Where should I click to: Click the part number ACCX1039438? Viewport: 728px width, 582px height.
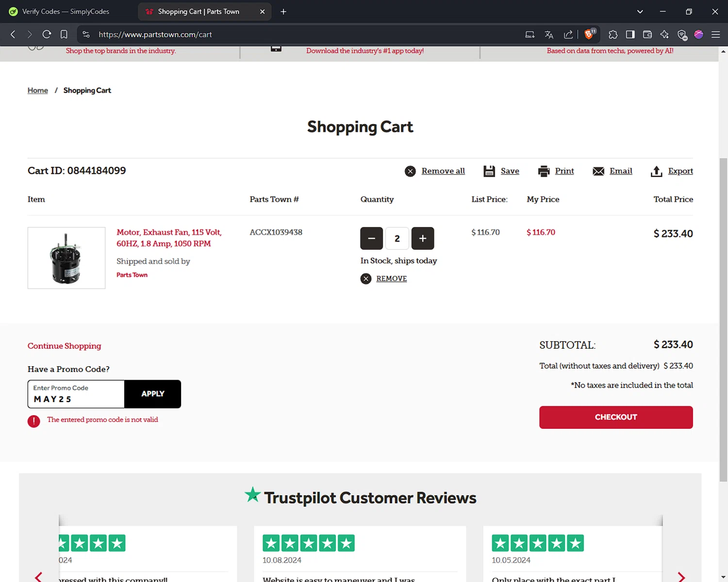[276, 232]
